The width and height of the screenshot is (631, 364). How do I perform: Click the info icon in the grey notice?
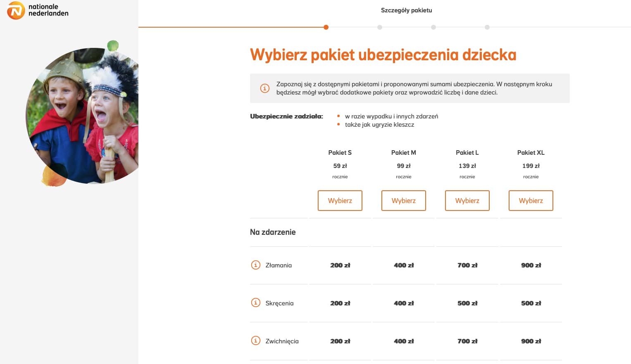click(x=265, y=88)
